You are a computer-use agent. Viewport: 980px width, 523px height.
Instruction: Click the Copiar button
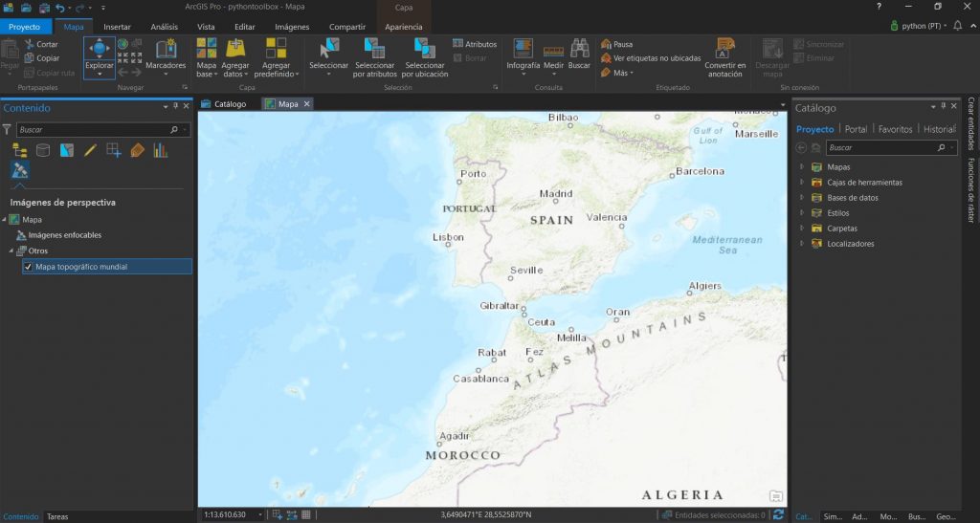[47, 58]
